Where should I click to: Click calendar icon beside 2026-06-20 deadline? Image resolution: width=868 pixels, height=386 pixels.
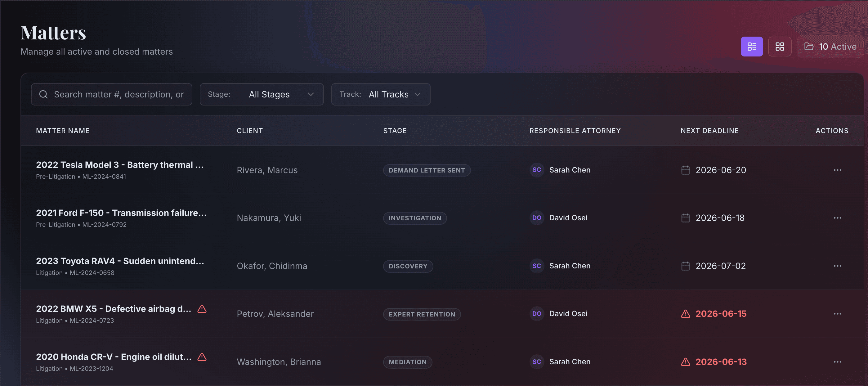tap(685, 170)
